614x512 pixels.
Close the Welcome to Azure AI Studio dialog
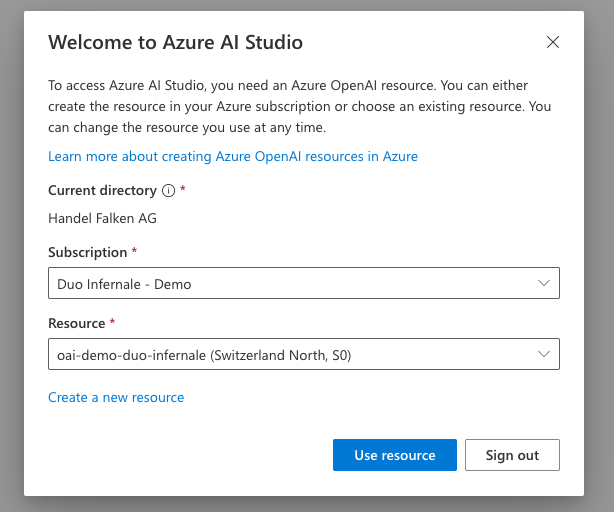[553, 42]
